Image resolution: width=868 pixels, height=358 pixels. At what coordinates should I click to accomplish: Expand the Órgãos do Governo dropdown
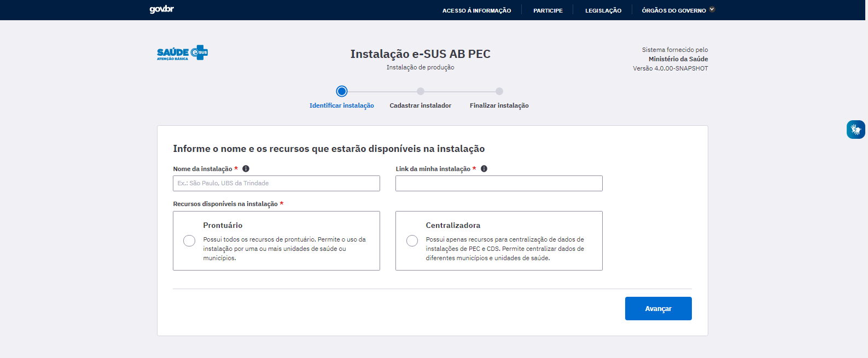tap(678, 10)
